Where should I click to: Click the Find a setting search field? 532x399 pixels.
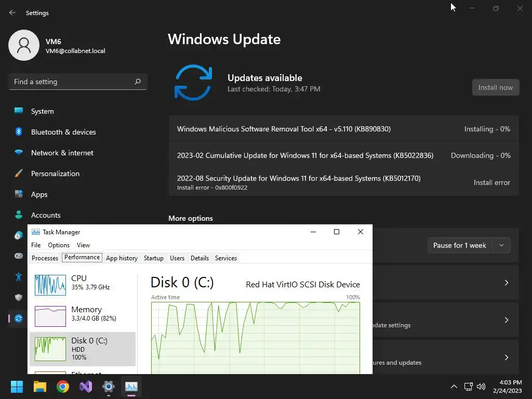pyautogui.click(x=78, y=82)
